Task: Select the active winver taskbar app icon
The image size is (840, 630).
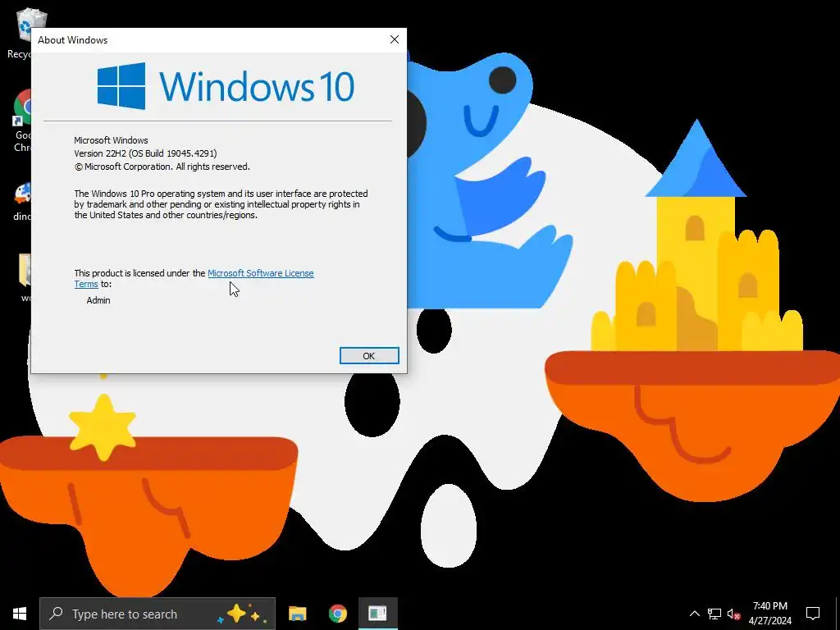Action: click(377, 614)
